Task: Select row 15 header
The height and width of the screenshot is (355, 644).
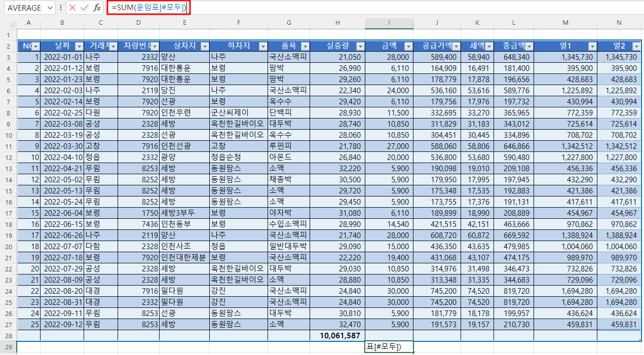Action: (8, 190)
